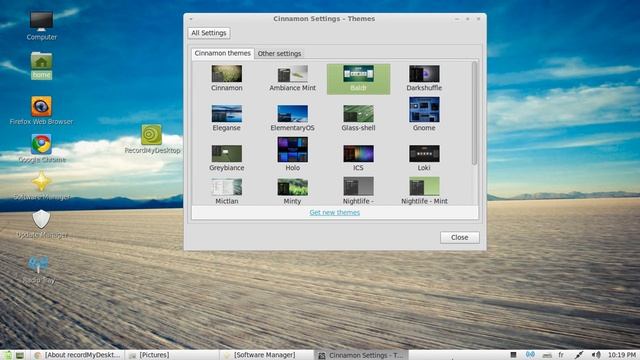Apply the Nightlife - Mint theme
640x360 pixels.
coord(424,191)
